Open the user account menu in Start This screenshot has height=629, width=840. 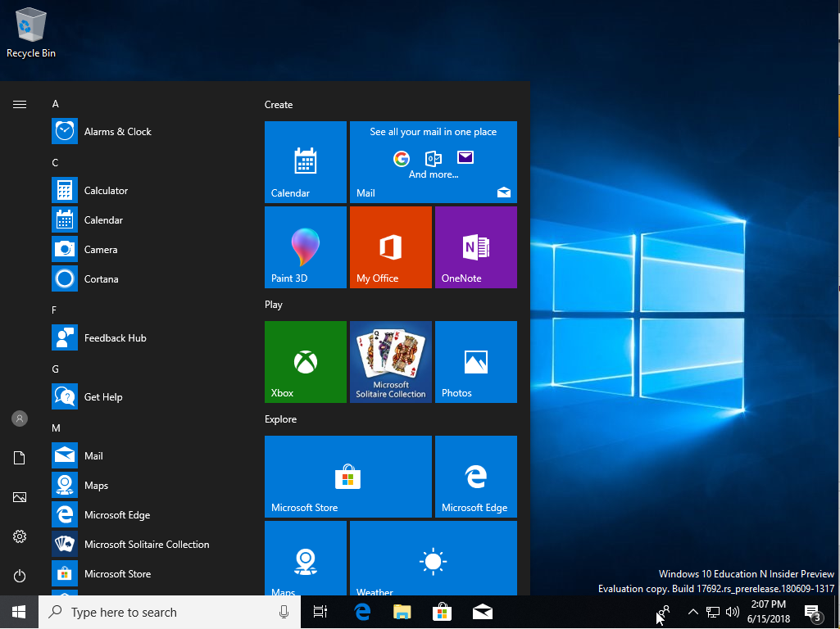20,418
